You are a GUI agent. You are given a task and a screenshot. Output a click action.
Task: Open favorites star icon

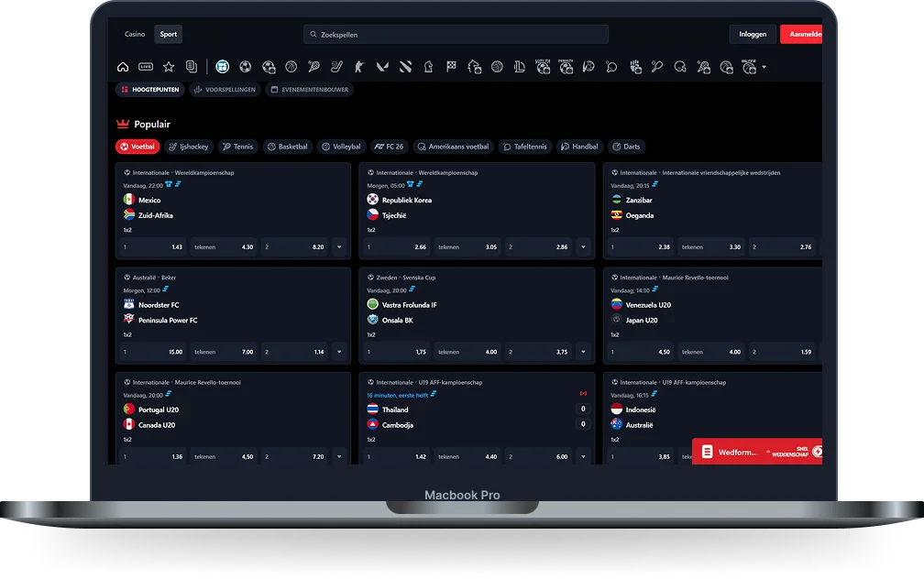point(169,67)
